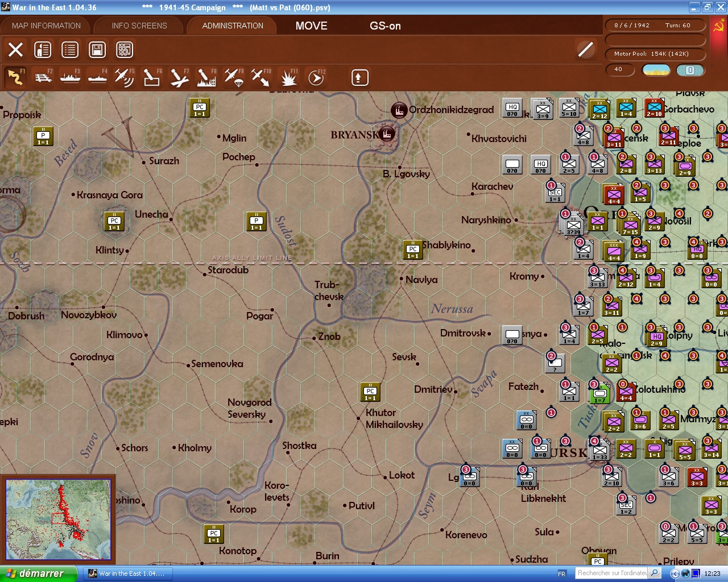728x582 pixels.
Task: Click the Motor Pool 154K readout
Action: (x=655, y=54)
